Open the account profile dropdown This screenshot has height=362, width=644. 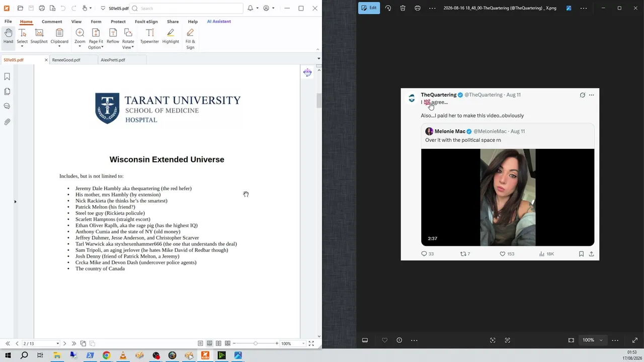pyautogui.click(x=273, y=8)
